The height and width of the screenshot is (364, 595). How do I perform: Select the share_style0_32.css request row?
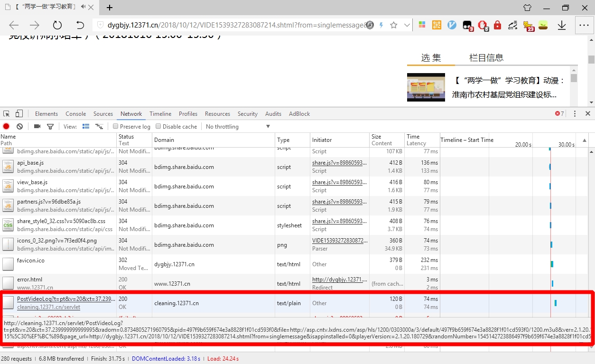pos(294,225)
